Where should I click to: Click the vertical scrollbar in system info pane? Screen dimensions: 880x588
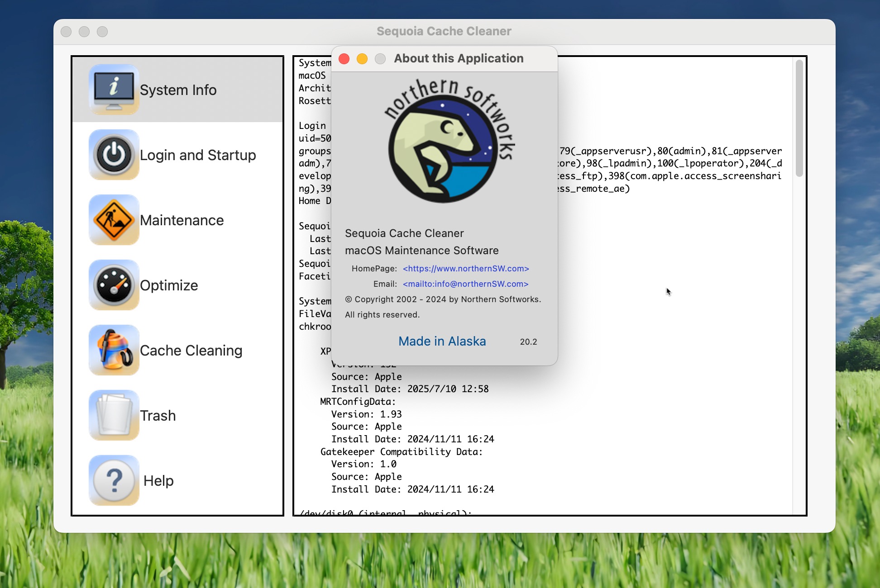tap(799, 119)
